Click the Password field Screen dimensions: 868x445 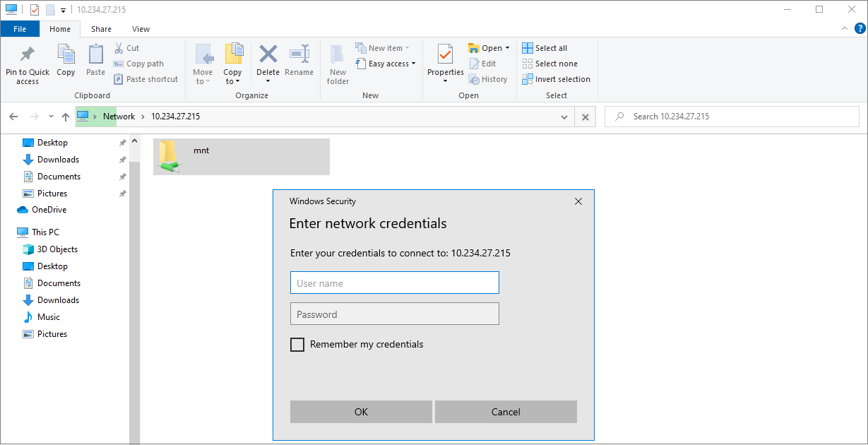click(x=395, y=314)
